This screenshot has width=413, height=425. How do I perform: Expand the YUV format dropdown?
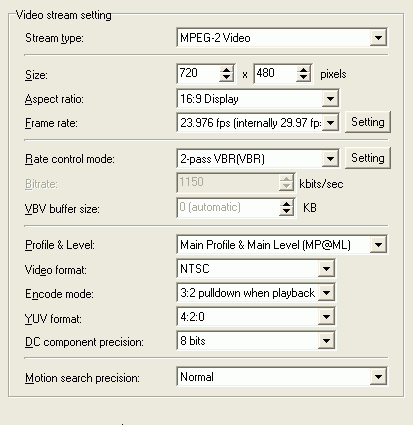click(x=326, y=317)
